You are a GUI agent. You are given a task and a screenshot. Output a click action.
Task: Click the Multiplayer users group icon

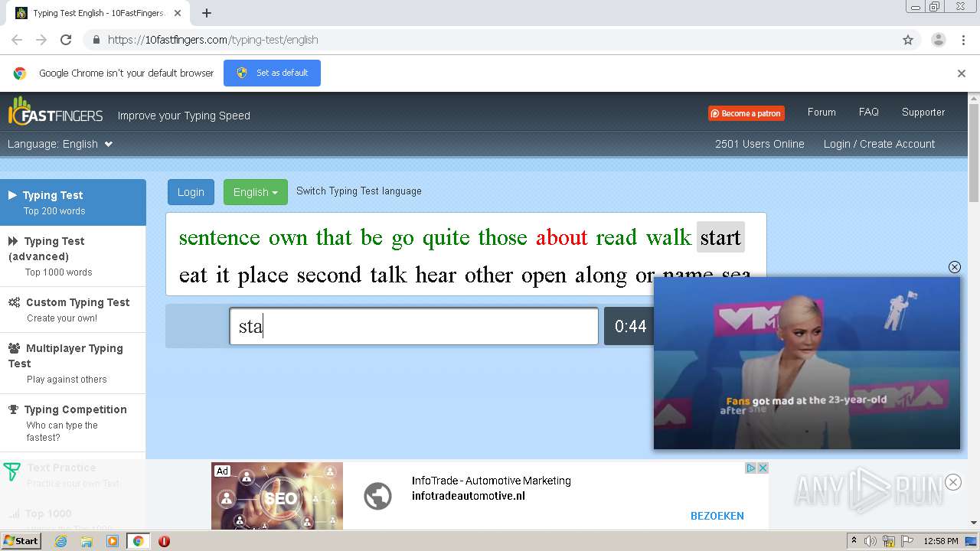click(x=14, y=348)
